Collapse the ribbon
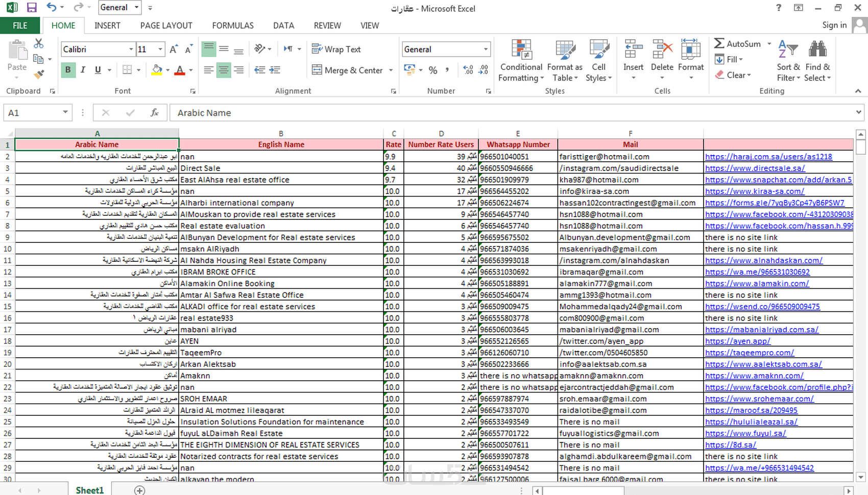This screenshot has height=495, width=868. coord(858,91)
